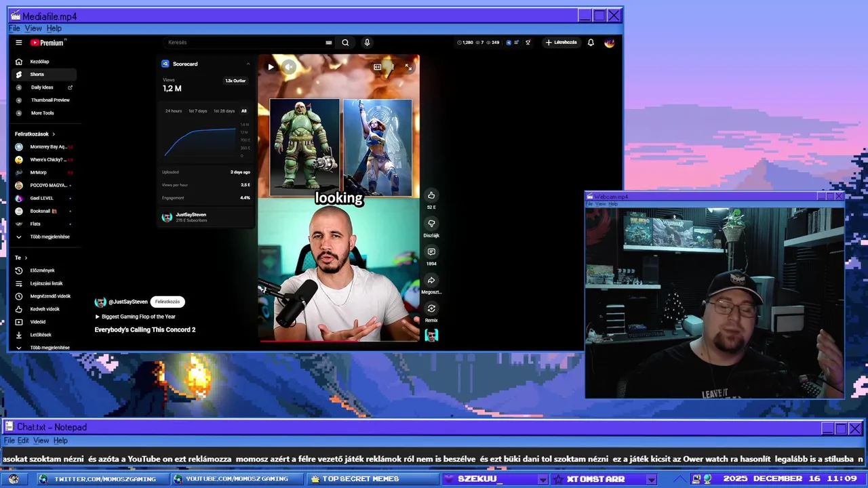Screen dimensions: 868x488
Task: Expand Feliratkozások subscriptions section
Action: tap(35, 134)
